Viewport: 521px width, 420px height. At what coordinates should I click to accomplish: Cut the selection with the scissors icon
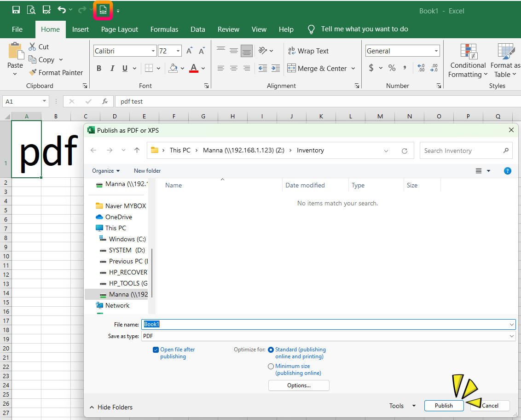tap(32, 47)
